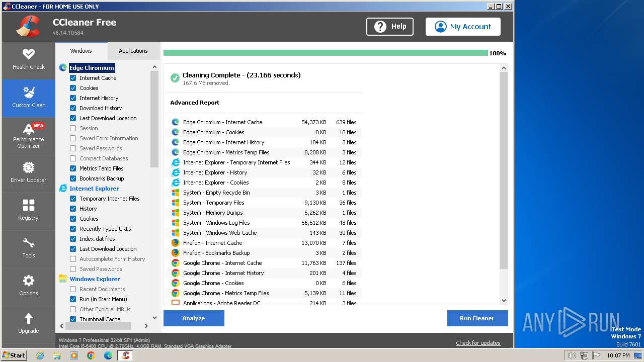This screenshot has height=362, width=644.
Task: Click the green cleaning progress bar
Action: point(326,53)
